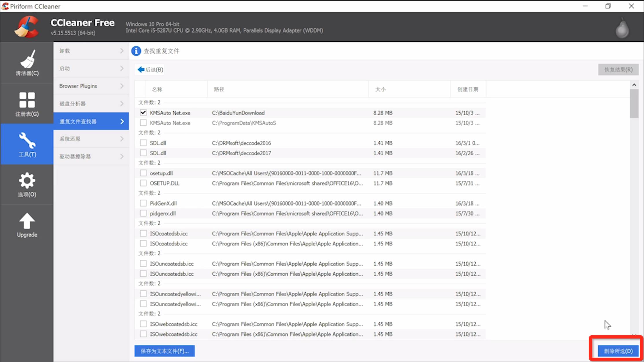The image size is (644, 362).
Task: Open the 系统还原 menu item
Action: point(91,139)
